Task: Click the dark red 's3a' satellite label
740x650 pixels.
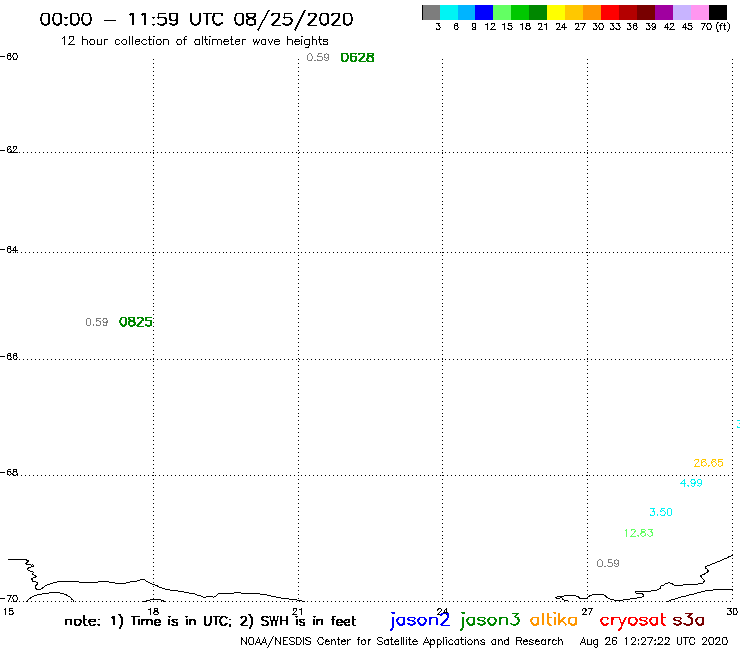Action: click(688, 620)
